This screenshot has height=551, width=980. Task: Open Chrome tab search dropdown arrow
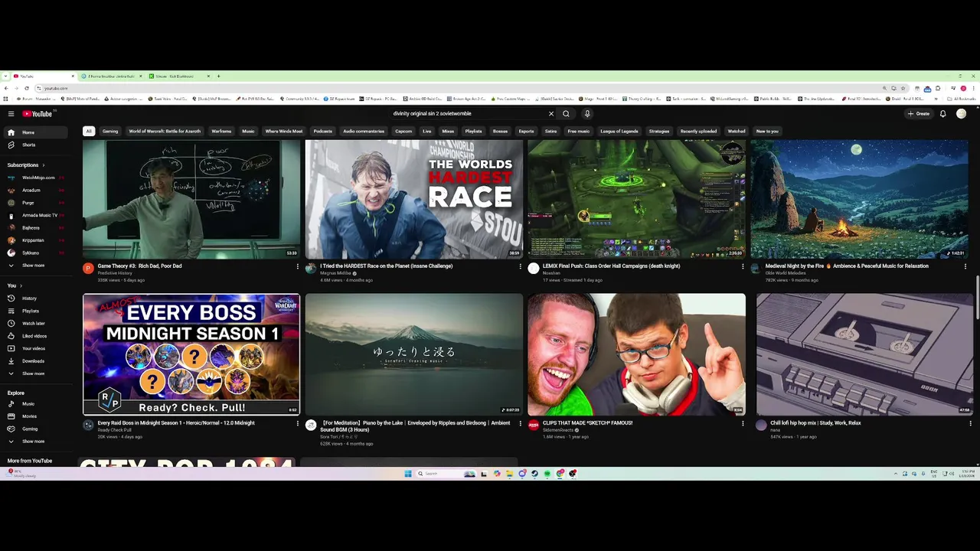tap(6, 76)
